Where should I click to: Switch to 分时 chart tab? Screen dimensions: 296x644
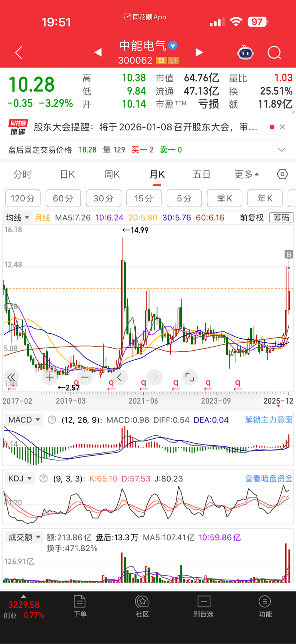(x=22, y=174)
